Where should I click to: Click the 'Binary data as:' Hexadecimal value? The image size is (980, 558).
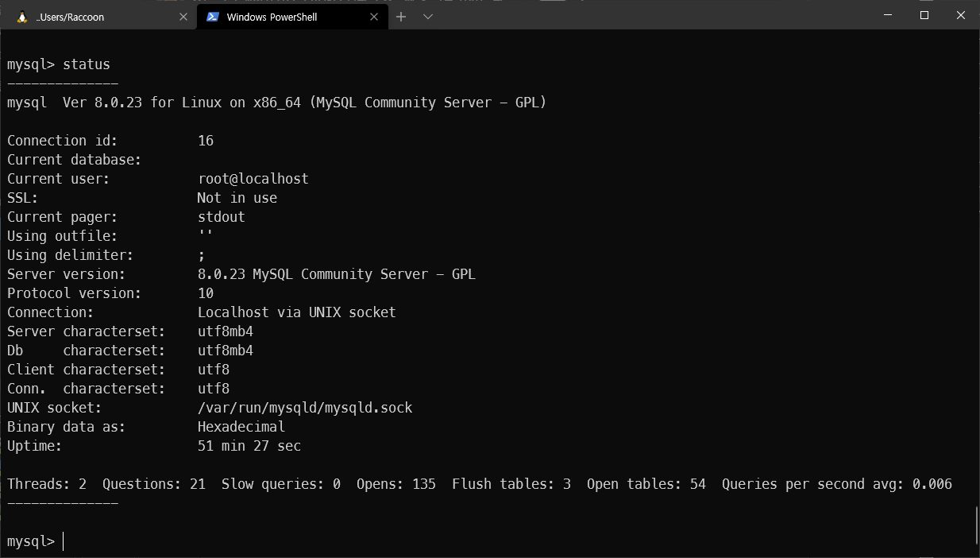[x=241, y=427]
